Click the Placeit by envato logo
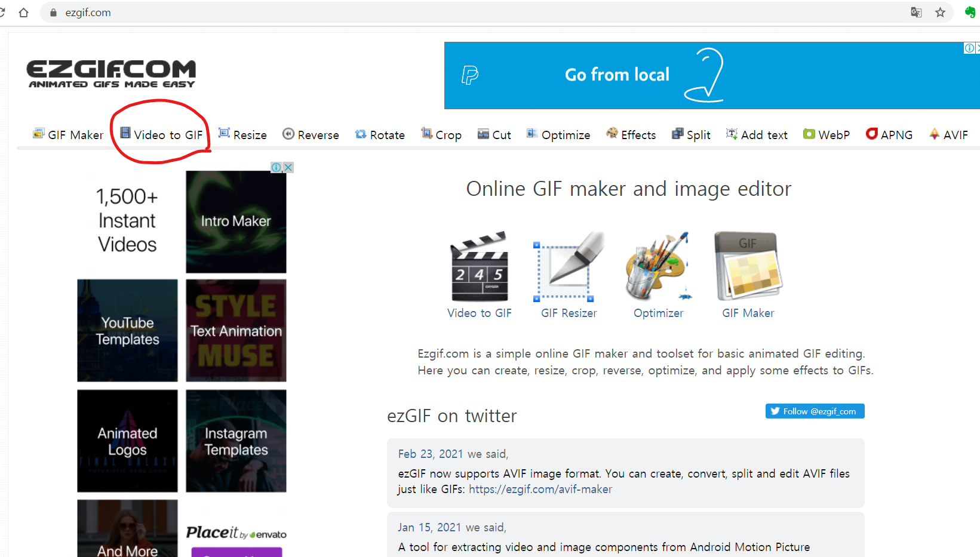The width and height of the screenshot is (980, 557). coord(236,533)
